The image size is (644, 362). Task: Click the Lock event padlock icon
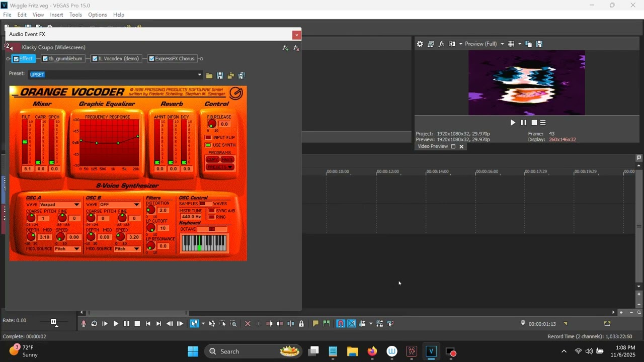pyautogui.click(x=301, y=324)
